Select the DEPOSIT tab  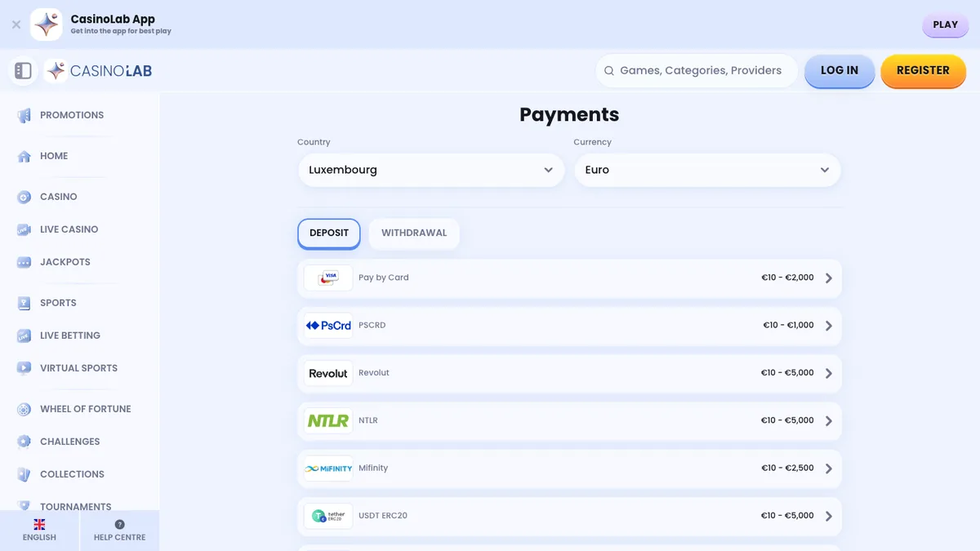coord(329,233)
